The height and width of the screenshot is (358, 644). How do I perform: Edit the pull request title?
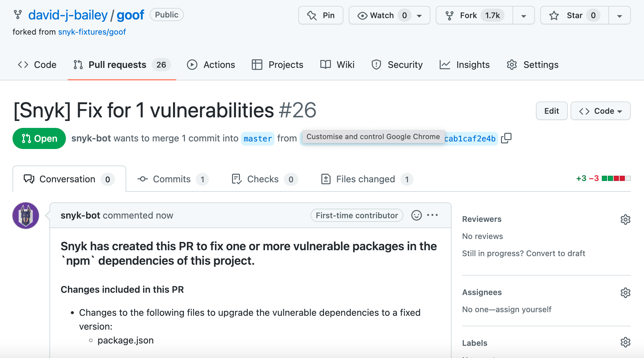tap(551, 111)
